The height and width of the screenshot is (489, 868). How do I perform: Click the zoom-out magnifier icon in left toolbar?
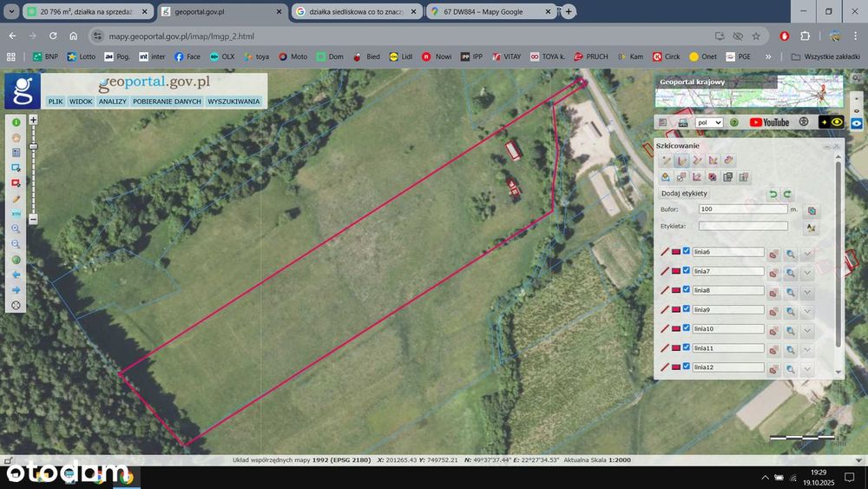tap(16, 244)
